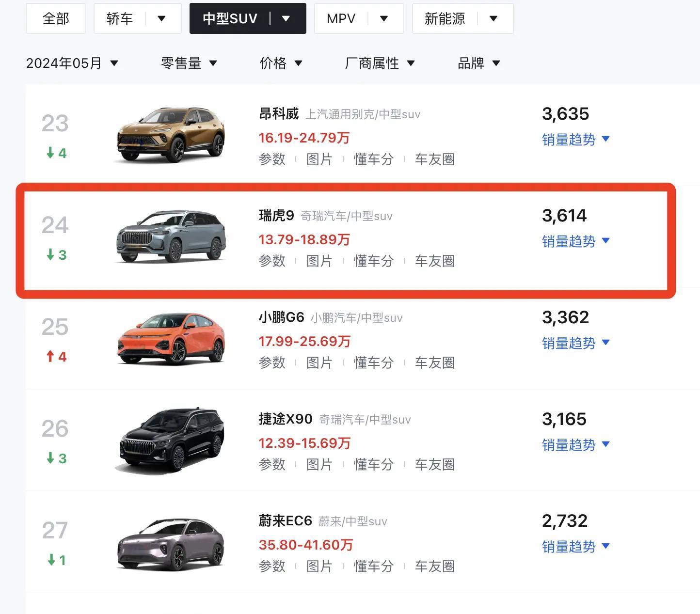This screenshot has height=614, width=700.
Task: Click the 16.19-24.79万 price text
Action: coord(304,138)
